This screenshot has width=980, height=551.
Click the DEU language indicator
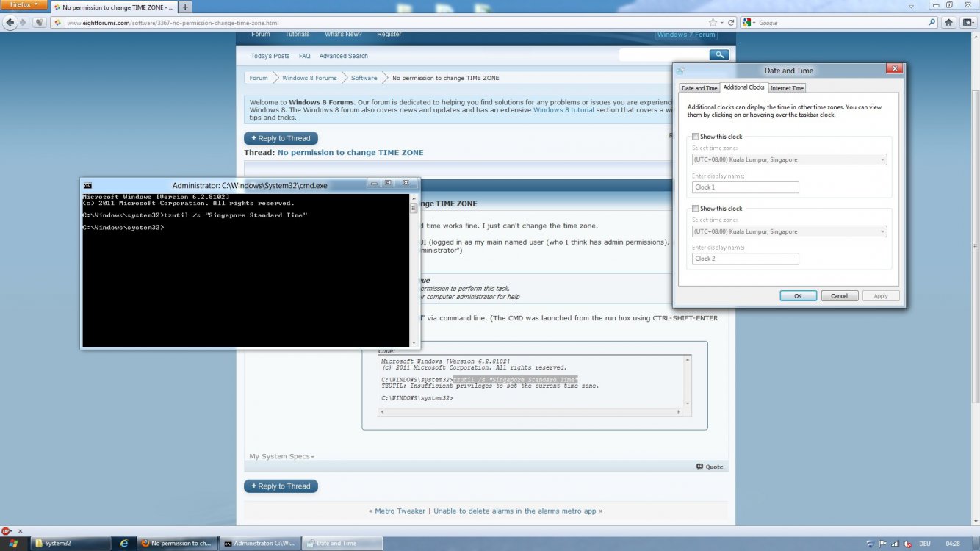[x=924, y=544]
